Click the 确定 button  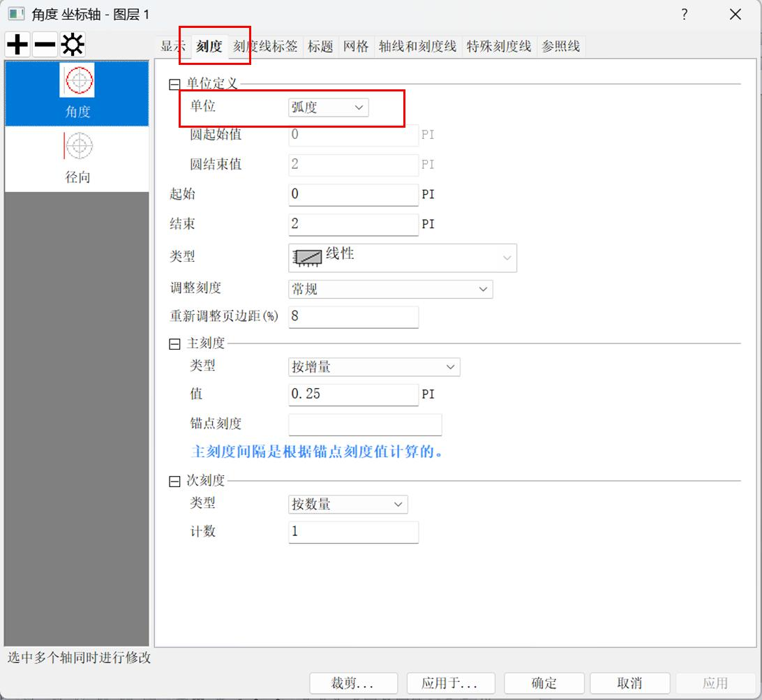[544, 683]
